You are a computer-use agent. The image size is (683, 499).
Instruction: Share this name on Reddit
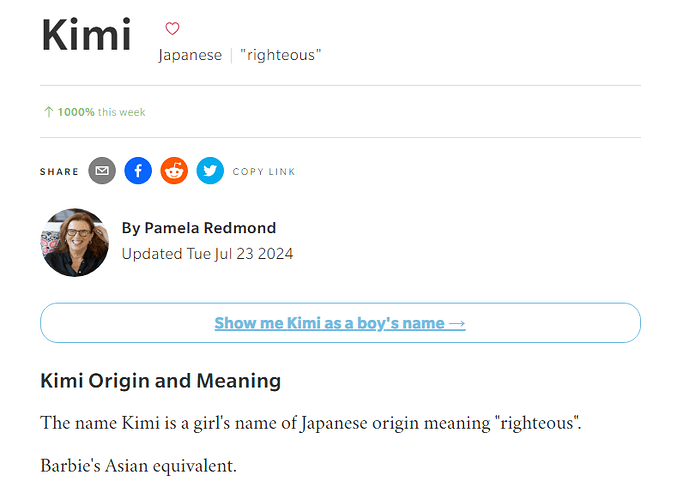pyautogui.click(x=174, y=171)
